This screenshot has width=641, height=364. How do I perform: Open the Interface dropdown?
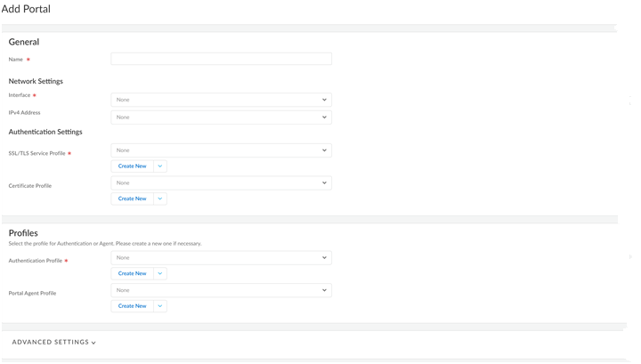pyautogui.click(x=221, y=100)
